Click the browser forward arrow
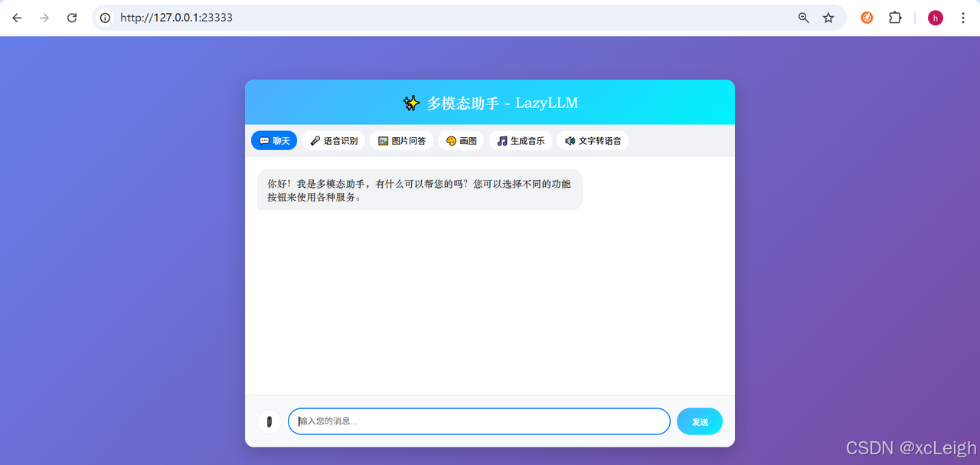980x465 pixels. click(44, 18)
